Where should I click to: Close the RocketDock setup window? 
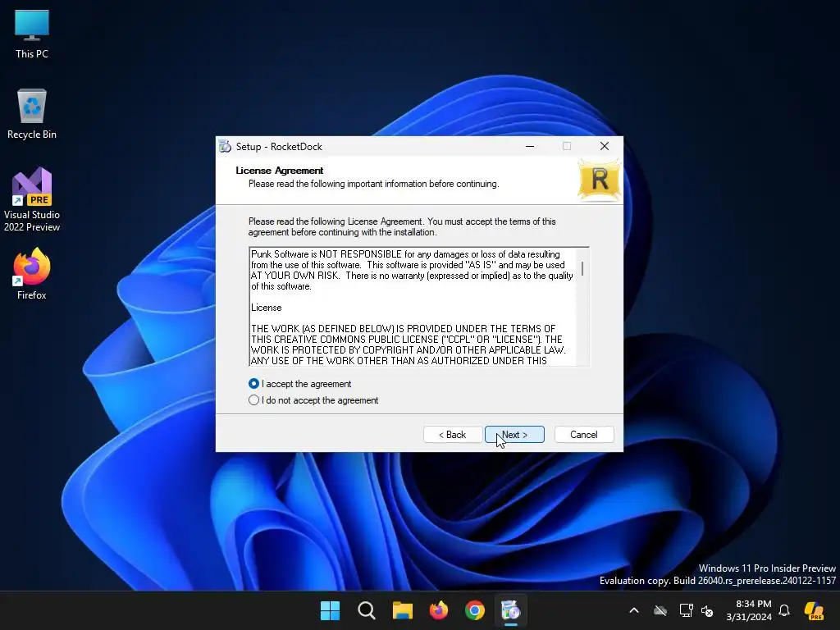pos(605,146)
